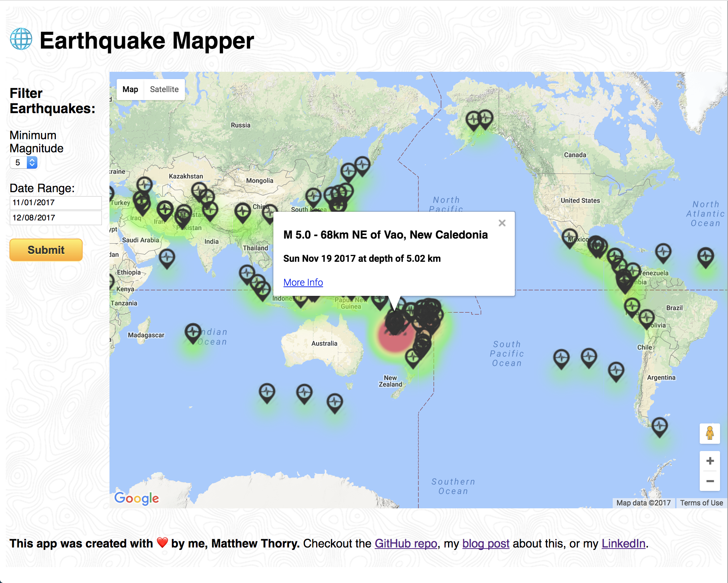Switch map to Satellite view

pos(164,89)
